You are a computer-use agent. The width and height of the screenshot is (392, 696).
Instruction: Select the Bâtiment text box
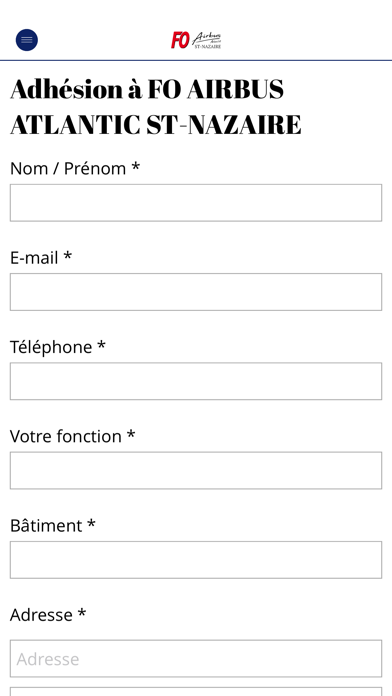pyautogui.click(x=196, y=560)
